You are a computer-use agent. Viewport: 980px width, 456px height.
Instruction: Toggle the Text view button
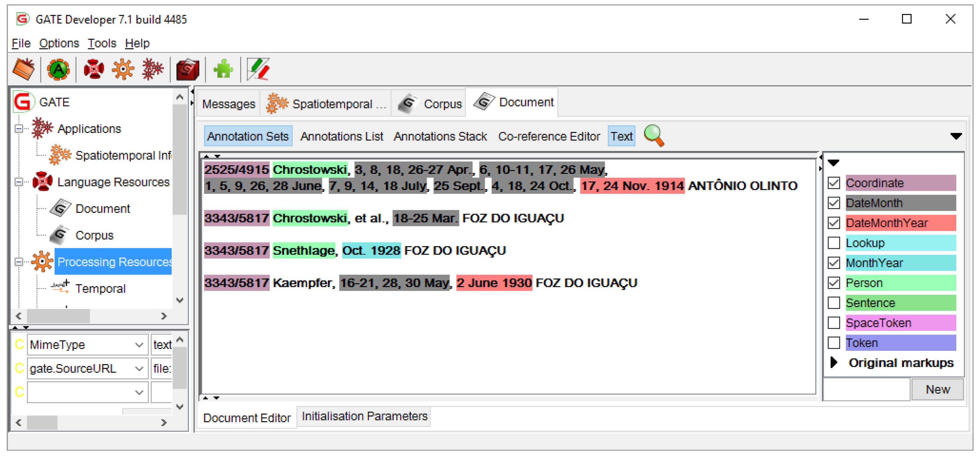click(621, 136)
